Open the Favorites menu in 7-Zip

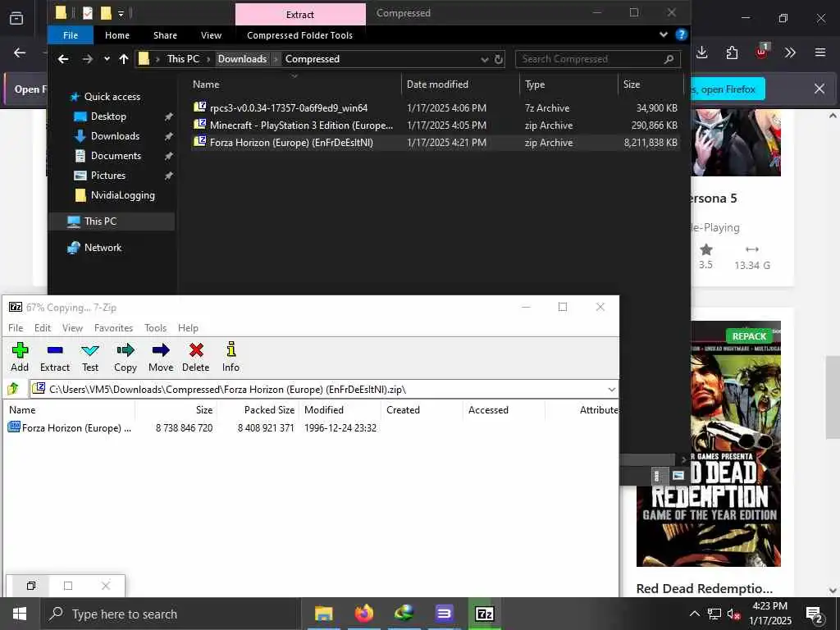[x=113, y=328]
